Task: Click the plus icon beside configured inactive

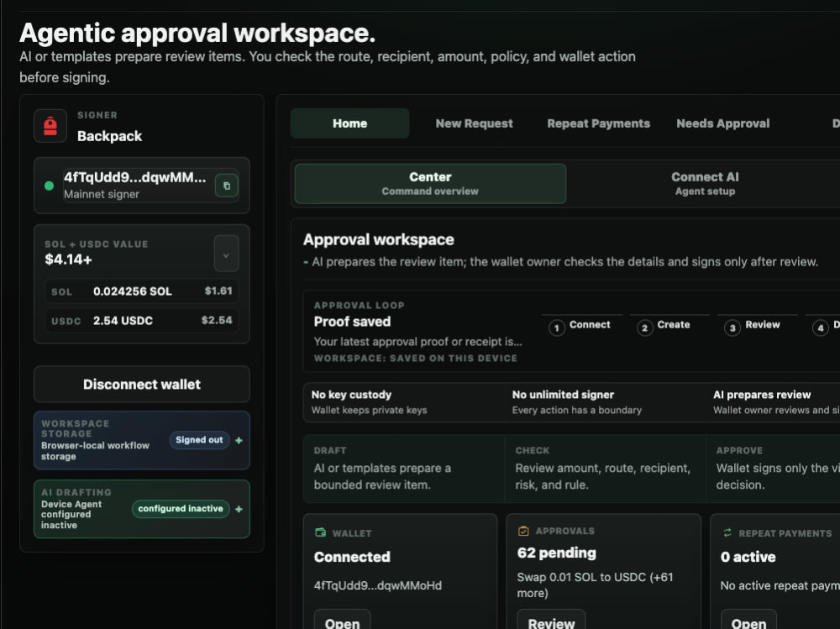Action: 239,509
